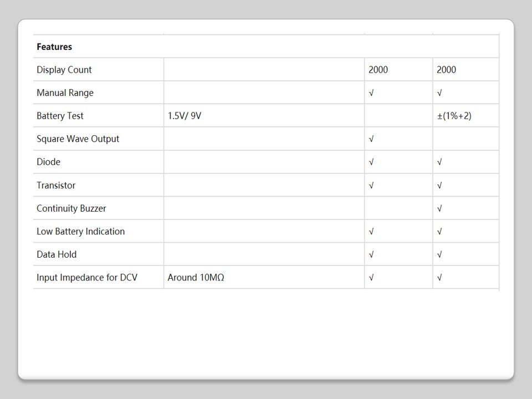Select Input Impedance for DCV label

tap(87, 277)
